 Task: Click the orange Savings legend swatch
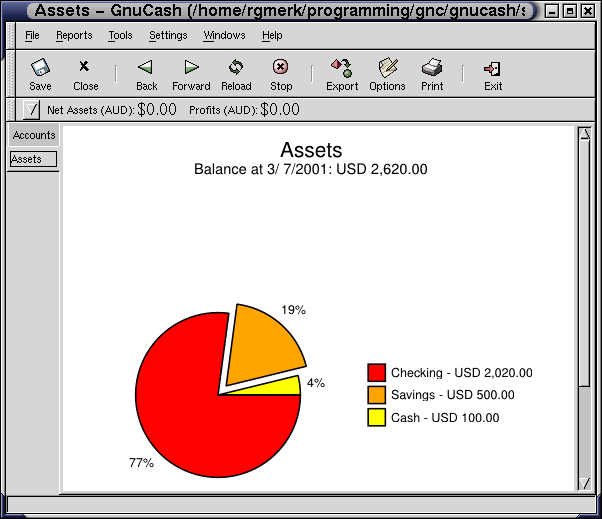click(376, 395)
